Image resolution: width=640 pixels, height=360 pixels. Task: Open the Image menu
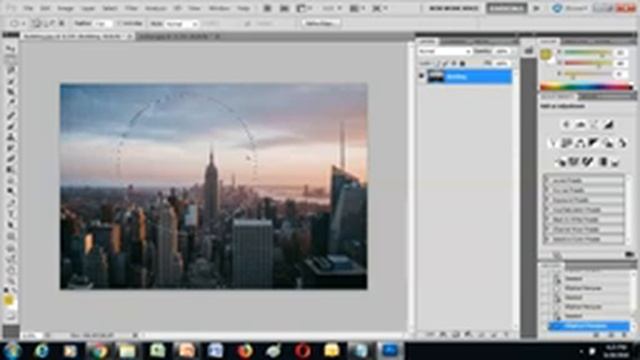(x=65, y=8)
